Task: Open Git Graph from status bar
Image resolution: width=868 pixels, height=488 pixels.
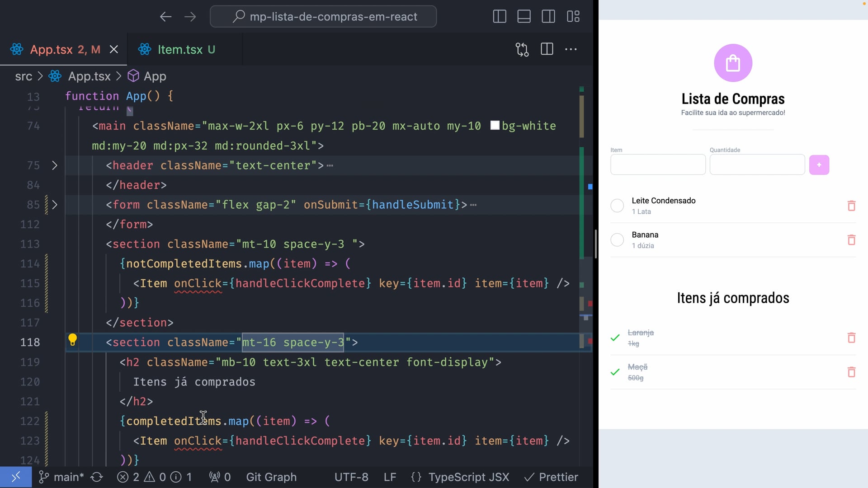Action: (x=271, y=477)
